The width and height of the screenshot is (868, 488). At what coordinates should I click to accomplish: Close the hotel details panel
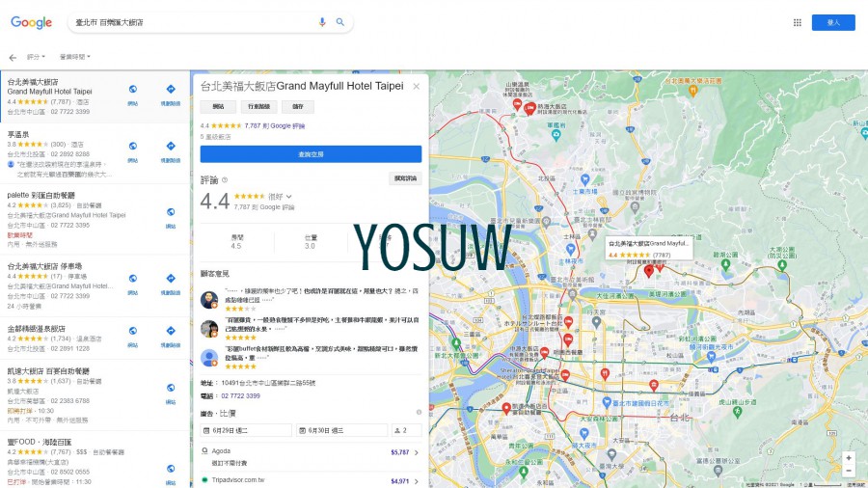pyautogui.click(x=417, y=86)
